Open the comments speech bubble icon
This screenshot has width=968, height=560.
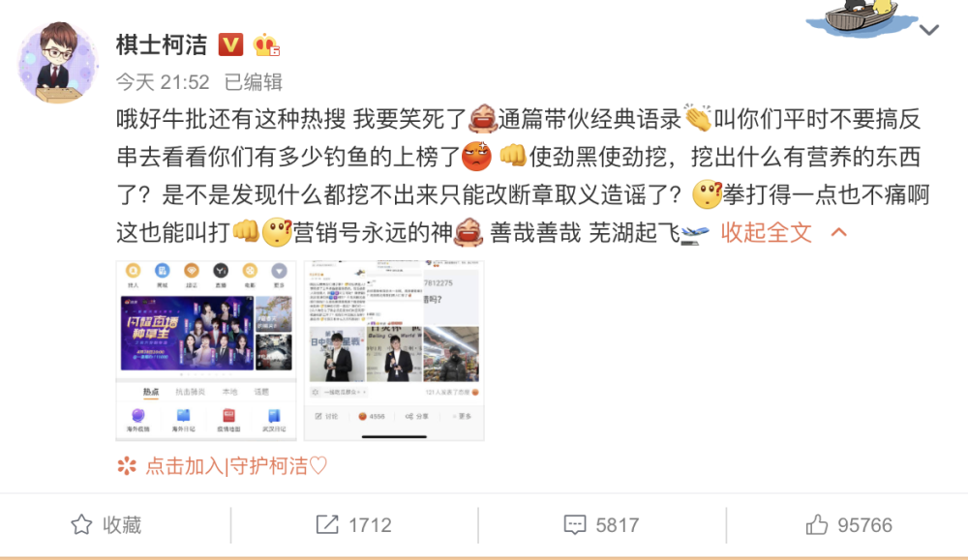[x=575, y=525]
